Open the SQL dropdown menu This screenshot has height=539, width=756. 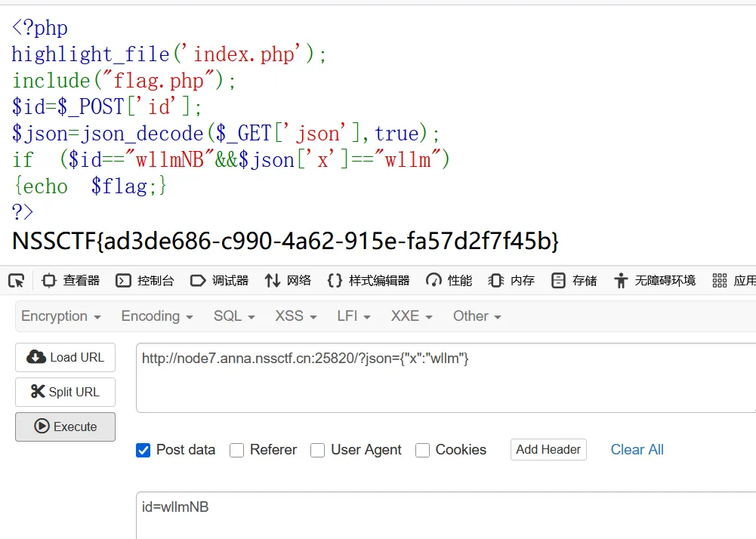click(234, 316)
